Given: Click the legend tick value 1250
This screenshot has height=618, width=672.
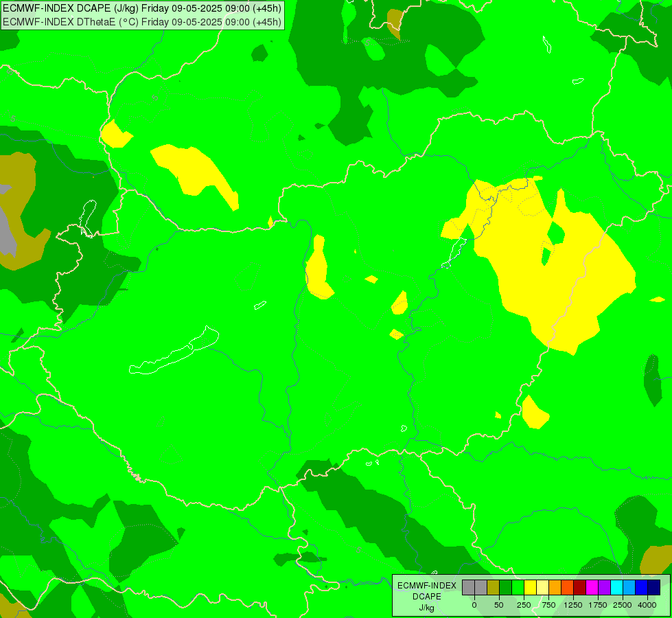Looking at the screenshot, I should point(573,605).
